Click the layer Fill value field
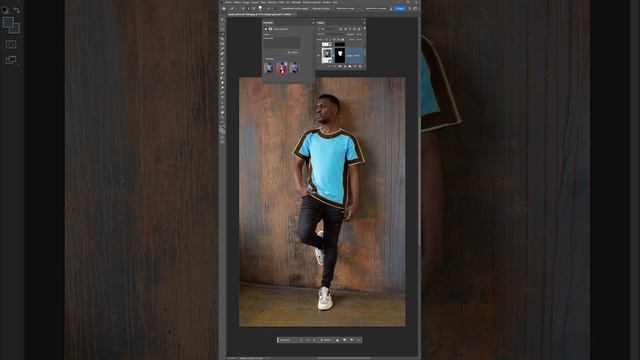Screen dimensions: 640x360 pyautogui.click(x=359, y=40)
